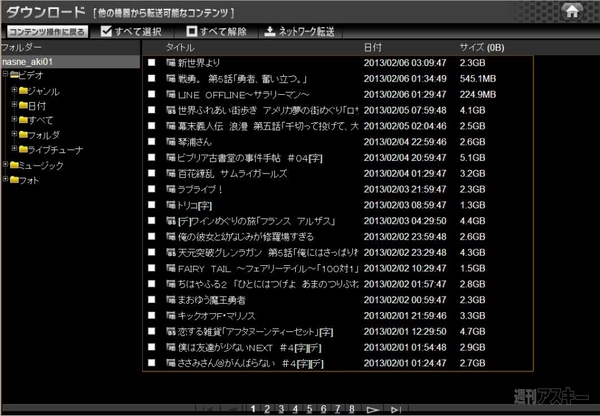Open page 5 of the list

[309, 409]
